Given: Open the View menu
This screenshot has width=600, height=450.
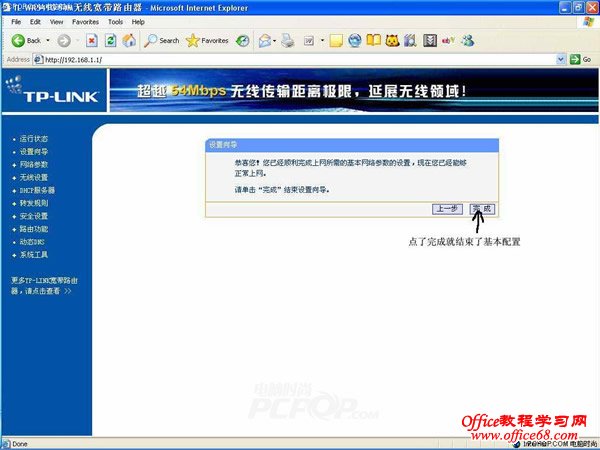Looking at the screenshot, I should (57, 22).
